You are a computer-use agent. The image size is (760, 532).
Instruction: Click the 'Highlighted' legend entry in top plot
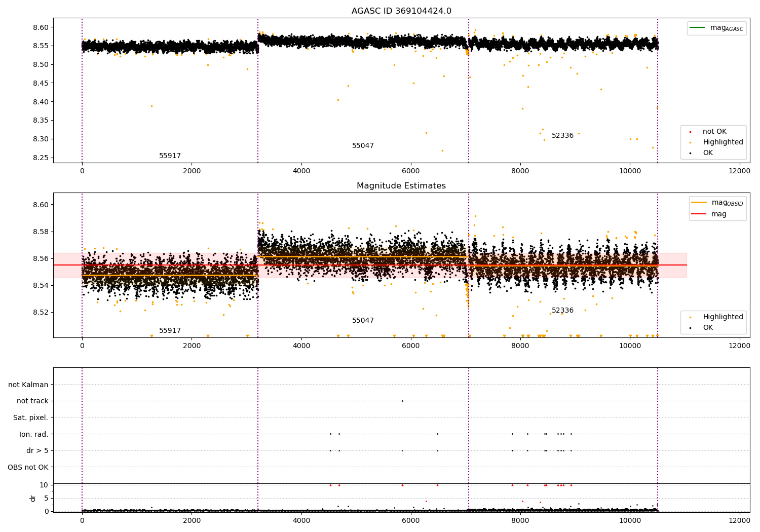[x=716, y=142]
